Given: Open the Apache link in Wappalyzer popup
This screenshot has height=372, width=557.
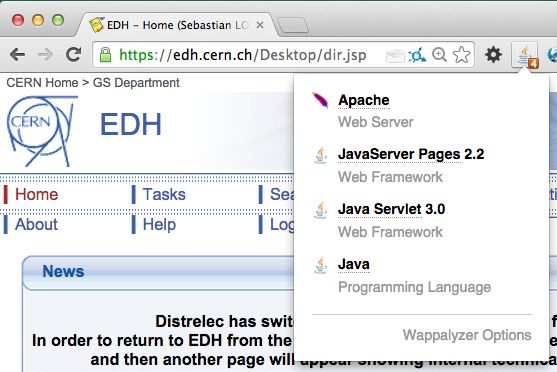Looking at the screenshot, I should point(364,100).
